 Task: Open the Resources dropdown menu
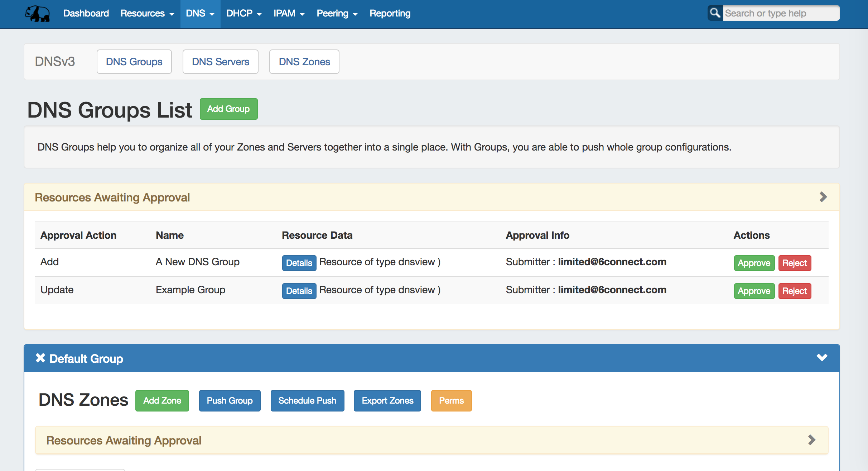tap(147, 14)
